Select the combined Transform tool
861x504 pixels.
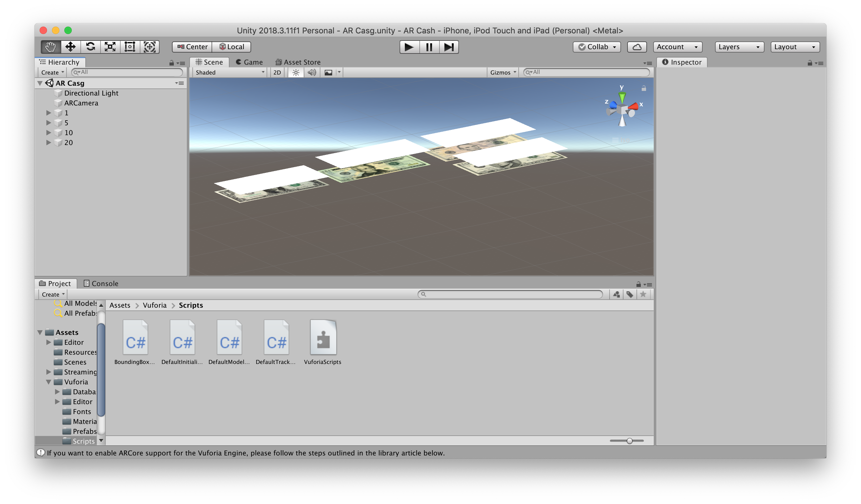tap(150, 47)
